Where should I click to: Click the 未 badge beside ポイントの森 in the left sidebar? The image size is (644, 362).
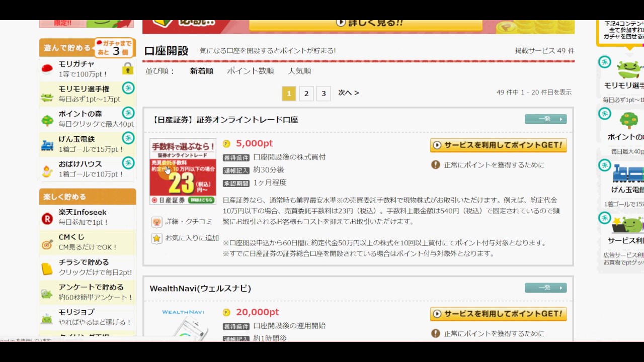pyautogui.click(x=129, y=113)
